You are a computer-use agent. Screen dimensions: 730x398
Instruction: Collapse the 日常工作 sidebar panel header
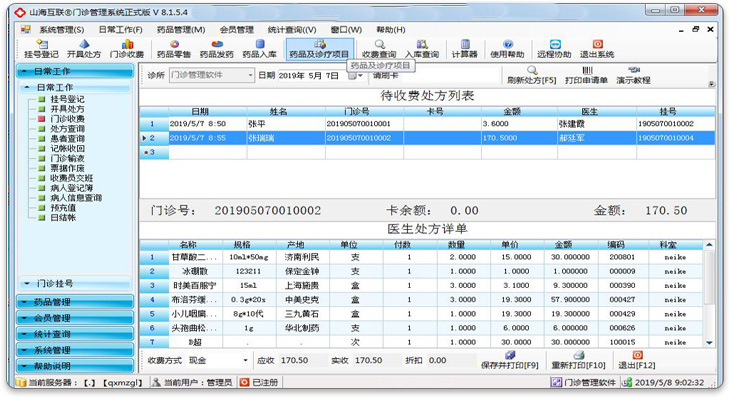pyautogui.click(x=75, y=71)
